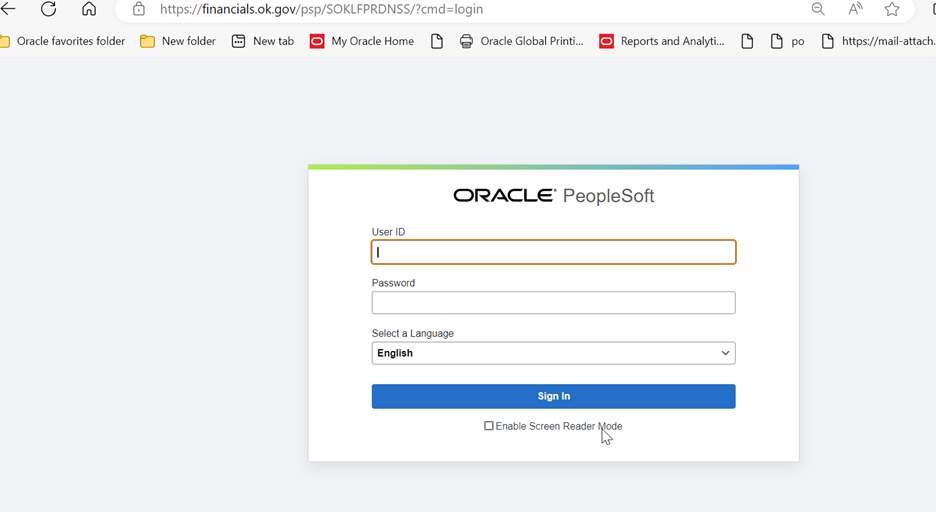The height and width of the screenshot is (512, 936).
Task: View site security lock icon
Action: [x=139, y=9]
